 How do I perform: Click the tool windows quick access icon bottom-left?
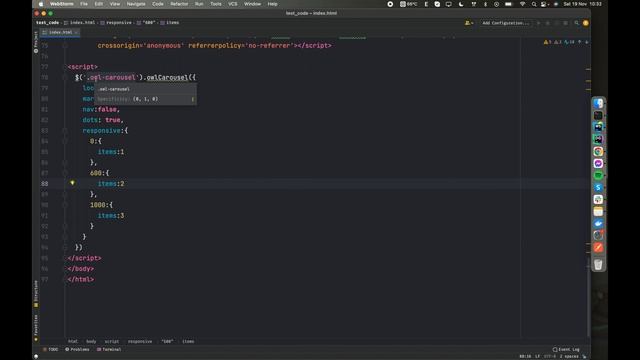click(36, 356)
